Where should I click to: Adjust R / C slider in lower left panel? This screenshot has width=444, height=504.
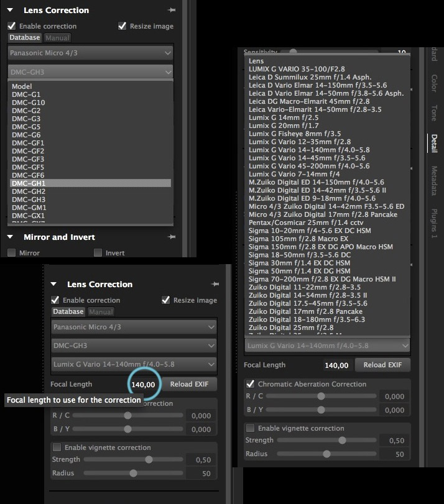click(127, 416)
